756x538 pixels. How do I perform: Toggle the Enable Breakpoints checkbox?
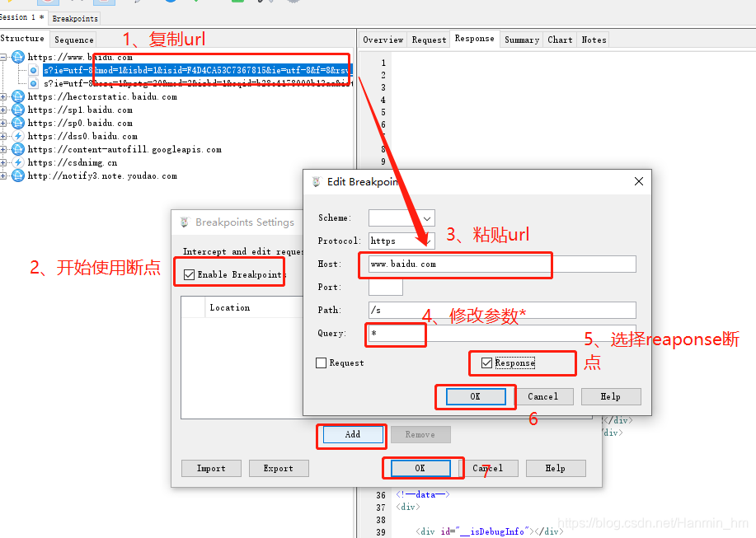(x=190, y=274)
